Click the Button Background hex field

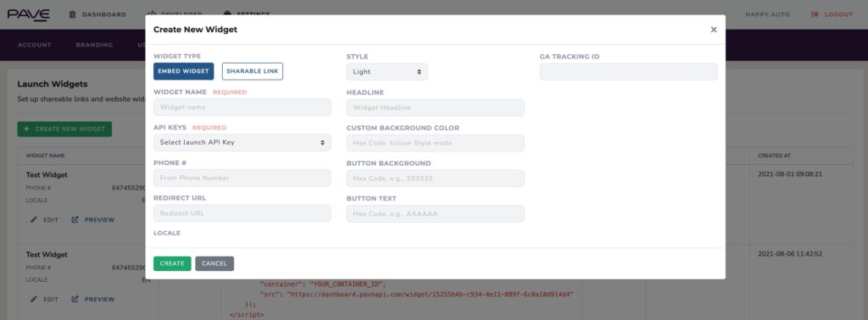(435, 179)
